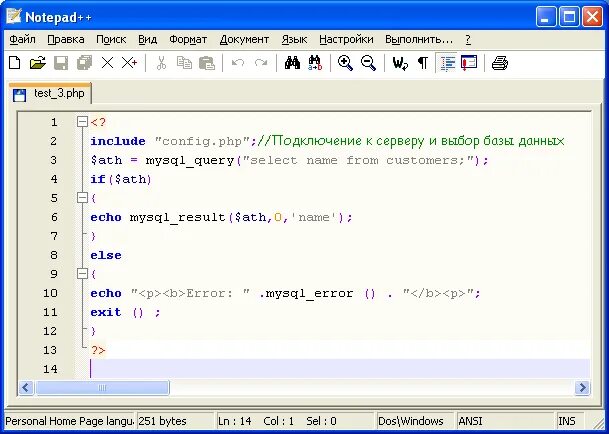Screen dimensions: 609x434
Task: Open a file with the folder icon
Action: [38, 63]
